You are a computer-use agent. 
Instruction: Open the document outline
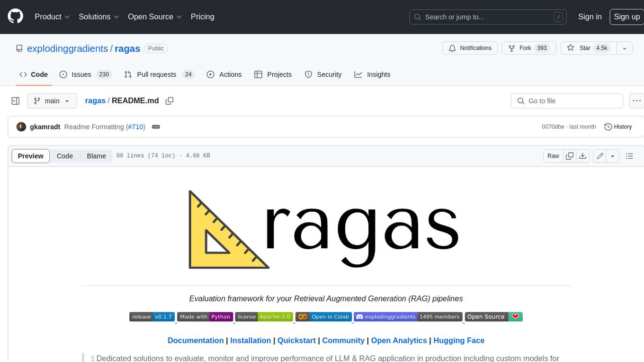point(629,156)
